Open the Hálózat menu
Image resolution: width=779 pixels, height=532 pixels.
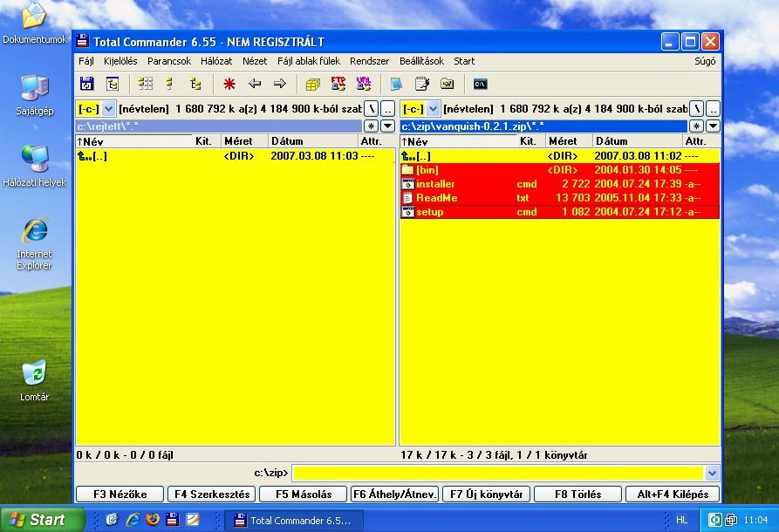click(216, 61)
